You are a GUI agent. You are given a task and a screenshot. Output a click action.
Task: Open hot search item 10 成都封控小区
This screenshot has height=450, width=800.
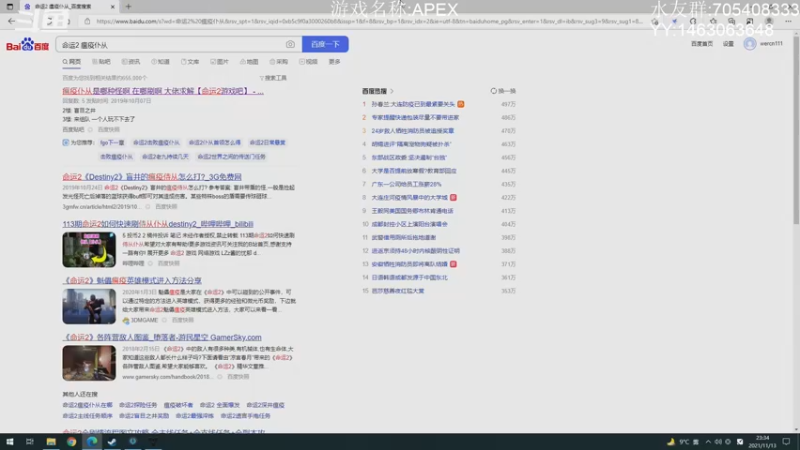[409, 224]
